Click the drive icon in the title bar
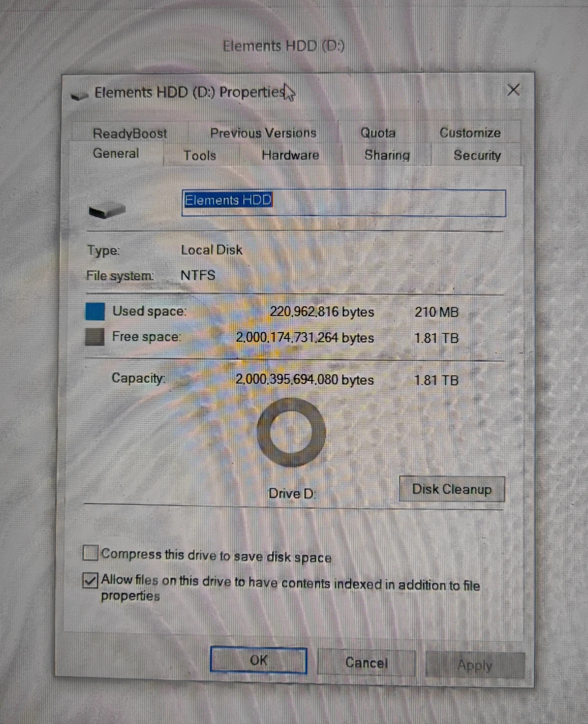Screen dimensions: 588x724 tap(80, 95)
